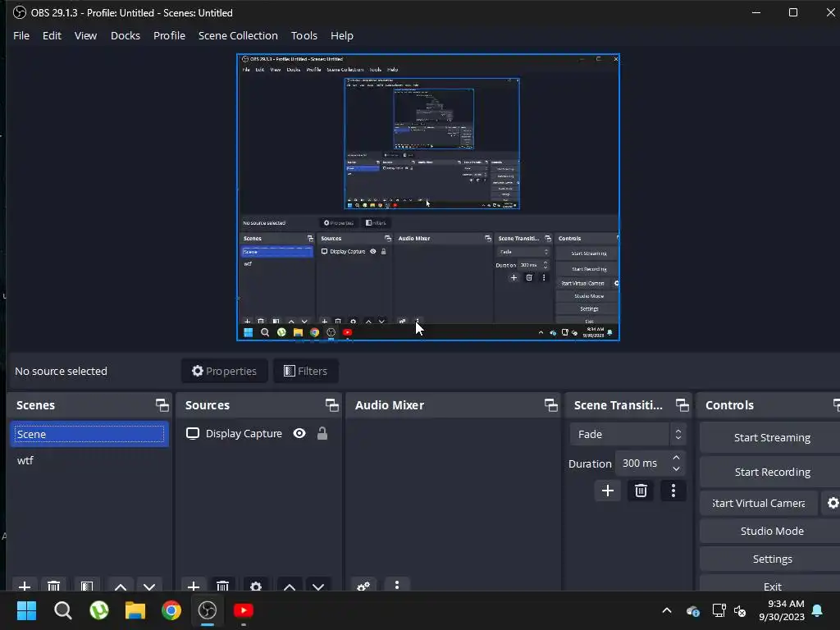Click the Properties button
The image size is (840, 630).
(225, 371)
